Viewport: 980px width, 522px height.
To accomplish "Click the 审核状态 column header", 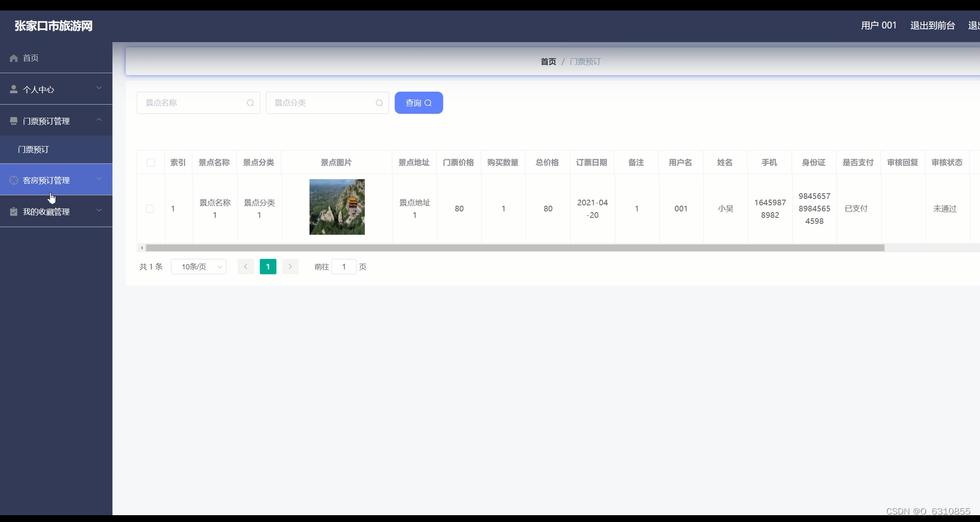I will [x=947, y=162].
